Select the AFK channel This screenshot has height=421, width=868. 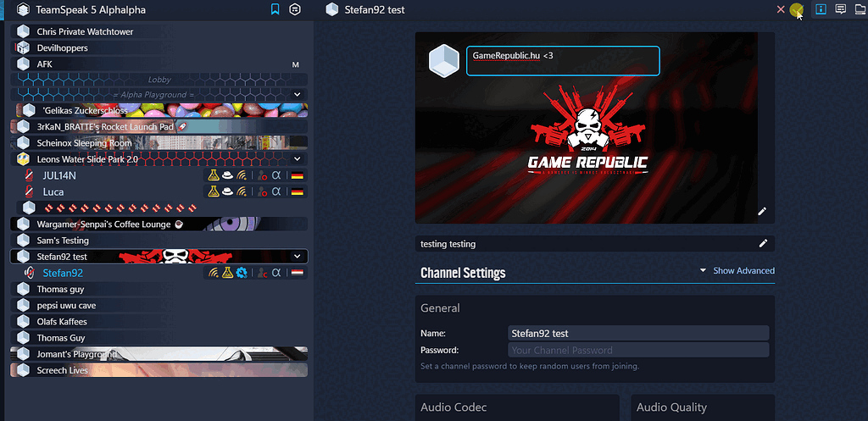(x=45, y=64)
